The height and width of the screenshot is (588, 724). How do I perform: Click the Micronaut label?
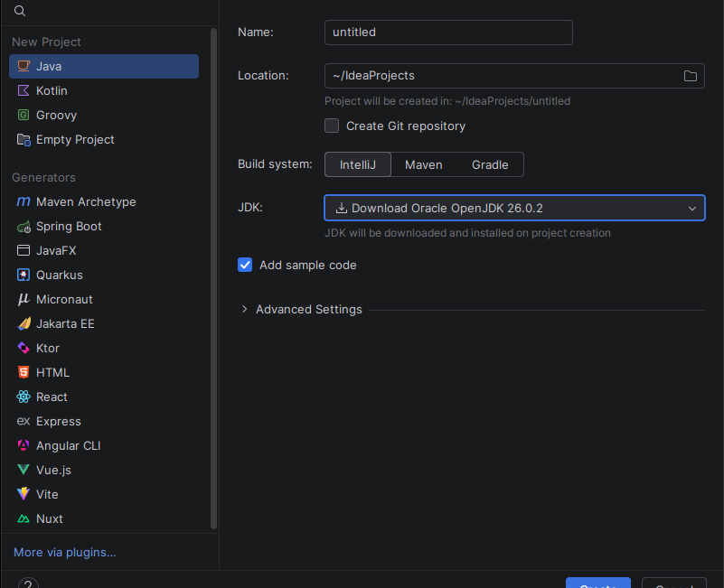tap(64, 300)
